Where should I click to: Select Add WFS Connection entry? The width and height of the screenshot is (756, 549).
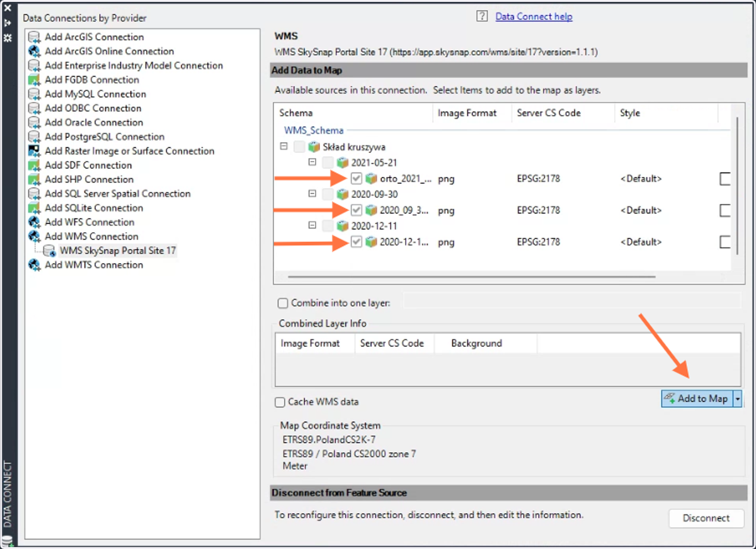[89, 222]
